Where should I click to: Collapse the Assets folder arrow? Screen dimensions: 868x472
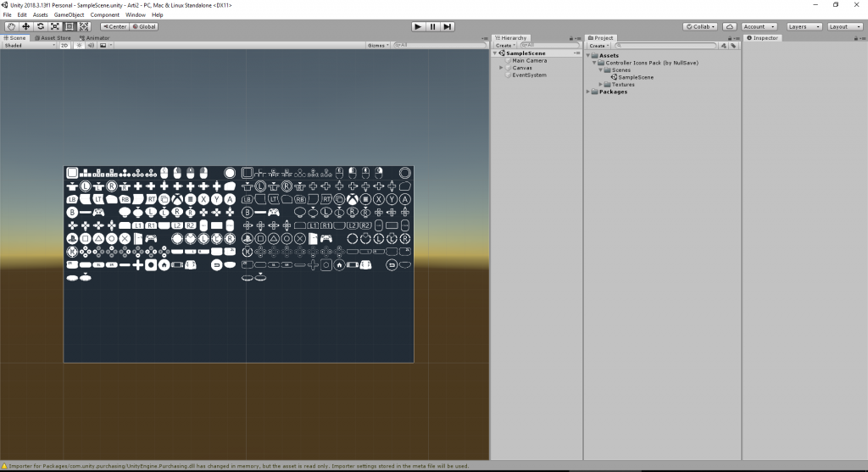[588, 55]
